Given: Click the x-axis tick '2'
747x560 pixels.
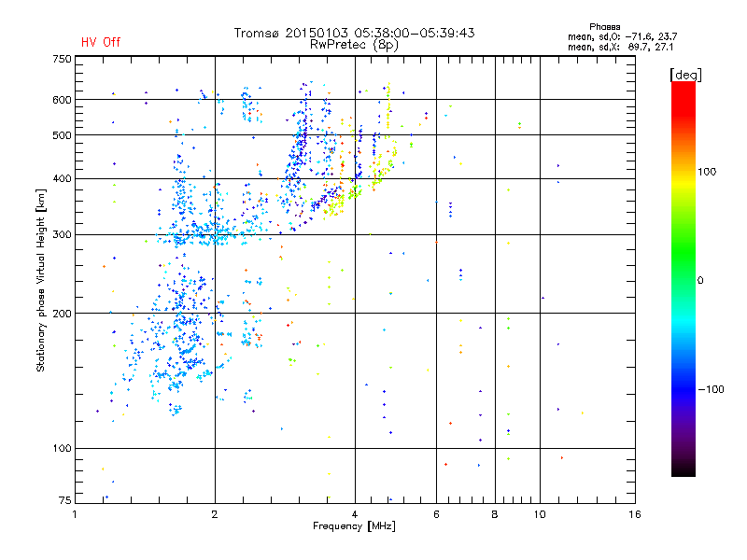Looking at the screenshot, I should (215, 514).
